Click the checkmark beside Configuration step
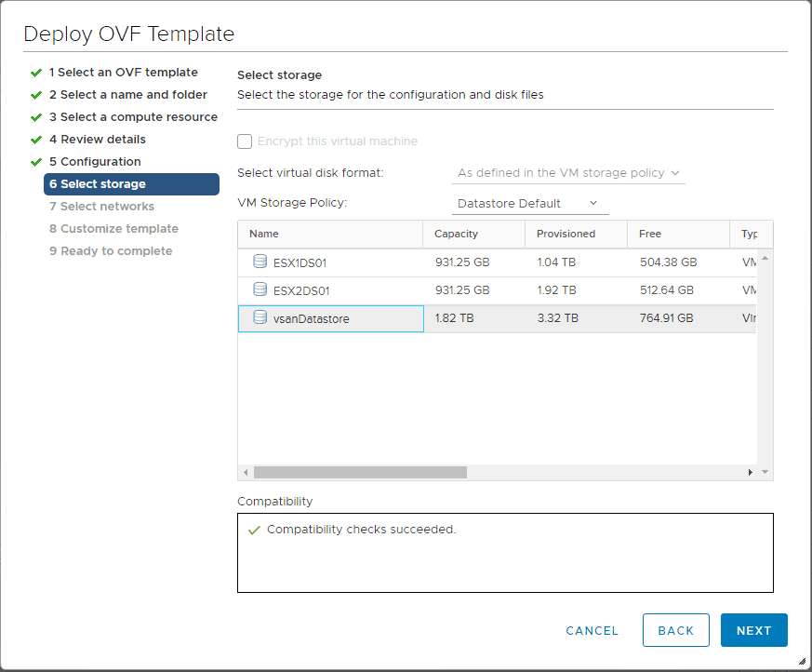Image resolution: width=812 pixels, height=672 pixels. pos(38,161)
